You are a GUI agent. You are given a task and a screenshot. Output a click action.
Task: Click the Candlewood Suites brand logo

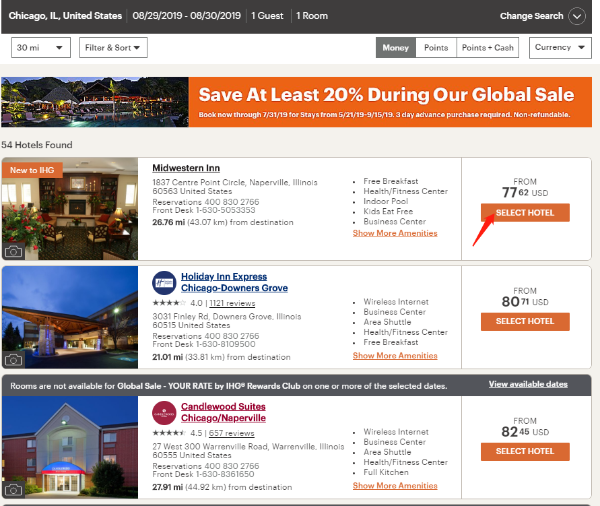[x=164, y=413]
